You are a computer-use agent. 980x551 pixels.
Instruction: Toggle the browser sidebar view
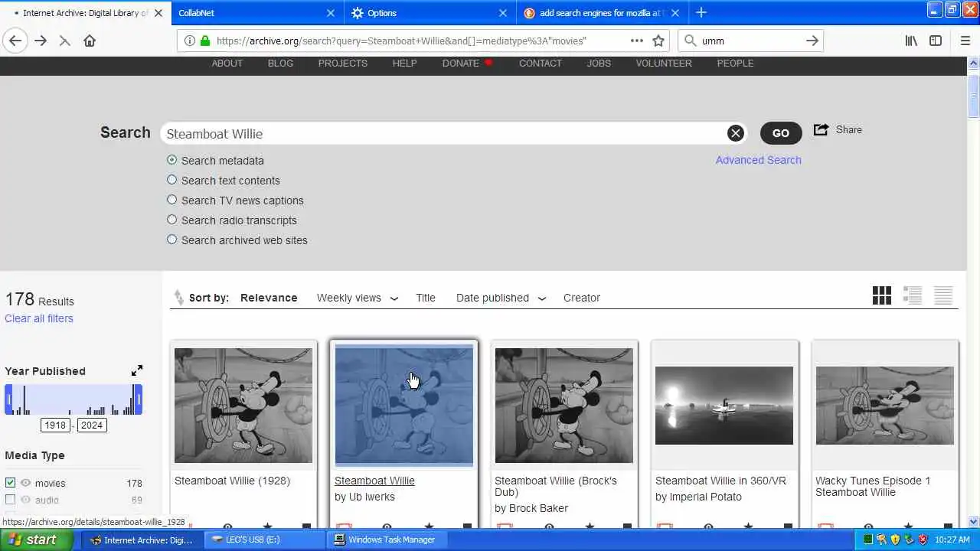pyautogui.click(x=936, y=41)
